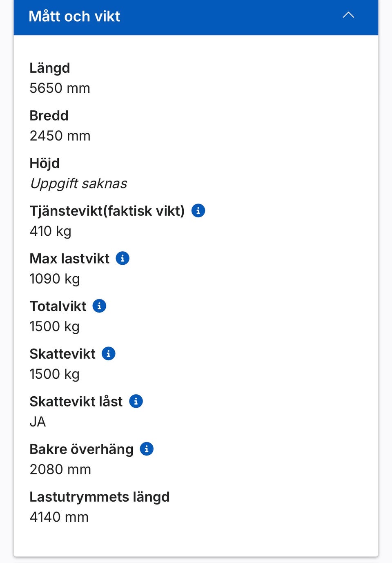The width and height of the screenshot is (392, 563).
Task: Click the Mått och vikt header title
Action: coord(74,16)
